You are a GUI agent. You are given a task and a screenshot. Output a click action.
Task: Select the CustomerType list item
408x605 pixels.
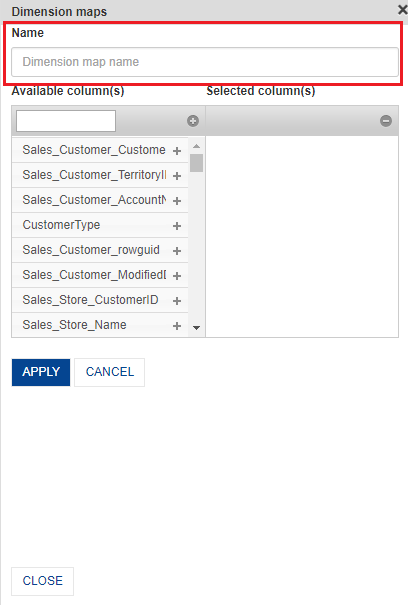100,225
